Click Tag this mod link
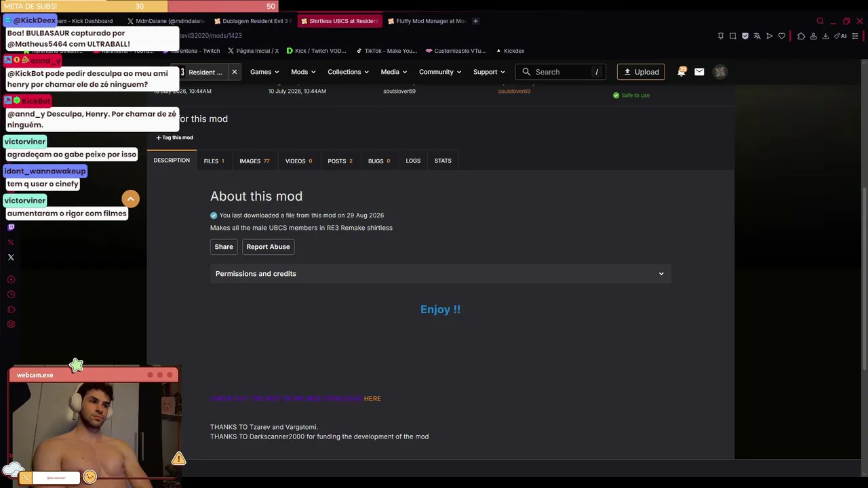This screenshot has height=488, width=868. 174,138
